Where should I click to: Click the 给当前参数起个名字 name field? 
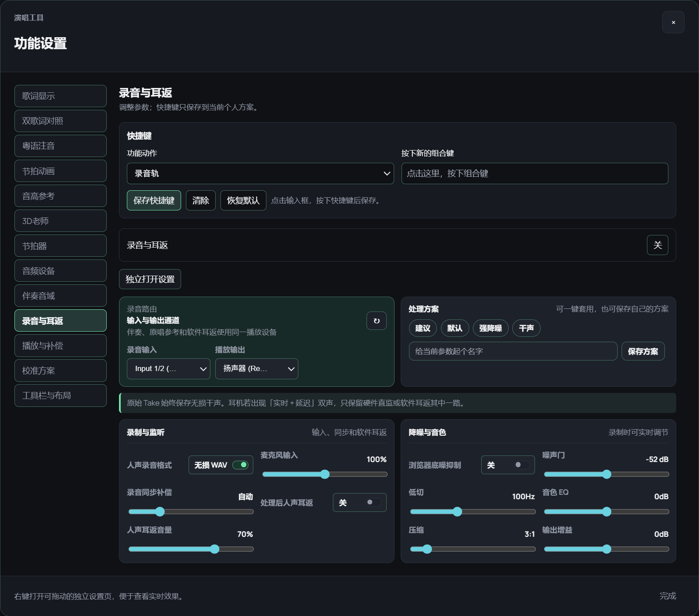(x=513, y=351)
